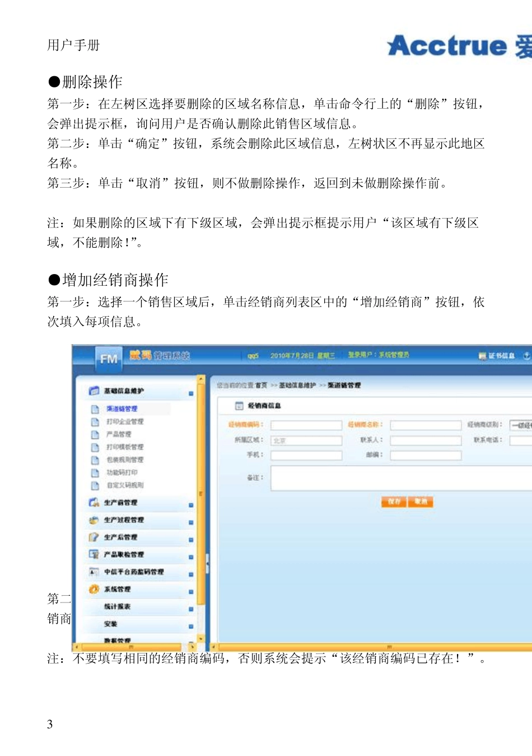Click page icon beside 包装规则管理

coord(95,460)
